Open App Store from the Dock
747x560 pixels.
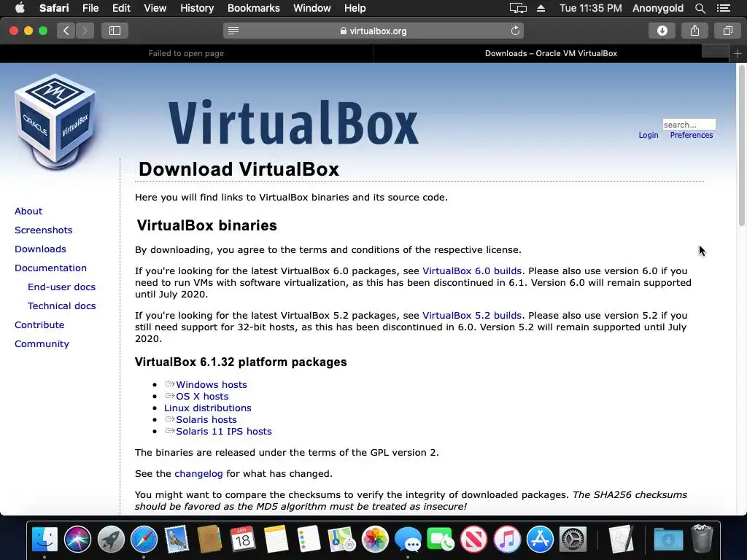point(540,540)
